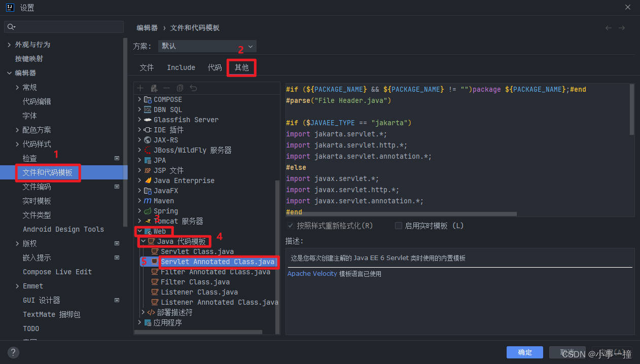Click the search input field
This screenshot has width=640, height=364.
point(63,26)
